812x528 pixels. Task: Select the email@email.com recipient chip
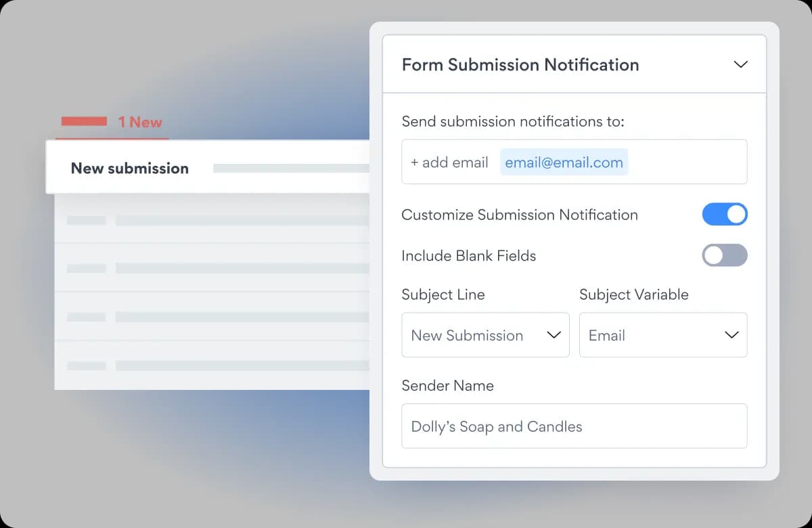564,162
